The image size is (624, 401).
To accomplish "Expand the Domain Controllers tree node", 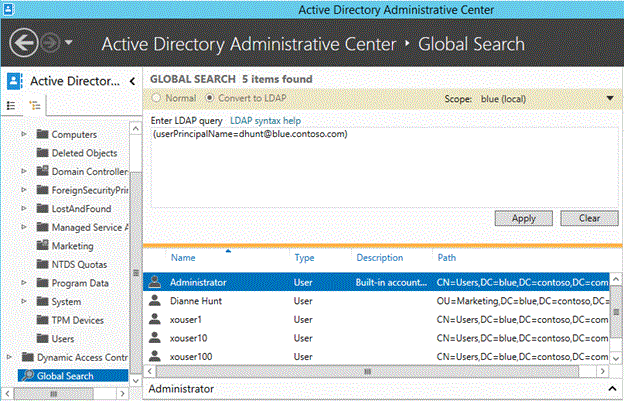I will pyautogui.click(x=24, y=171).
